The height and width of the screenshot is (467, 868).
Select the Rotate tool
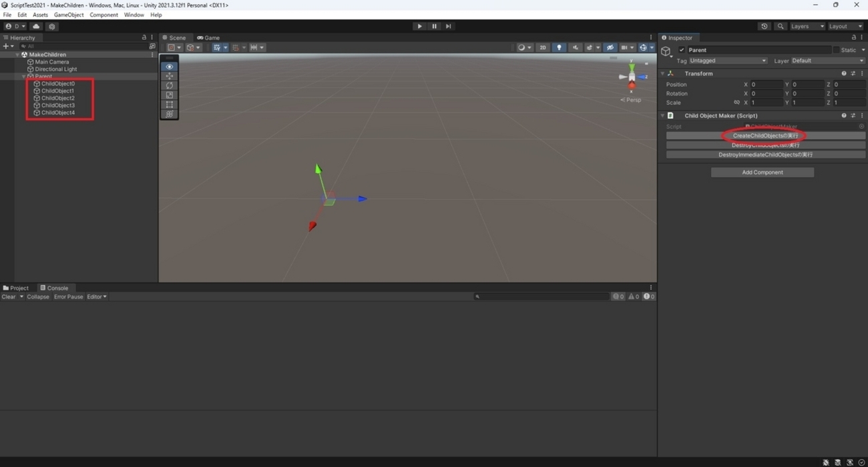click(x=169, y=86)
